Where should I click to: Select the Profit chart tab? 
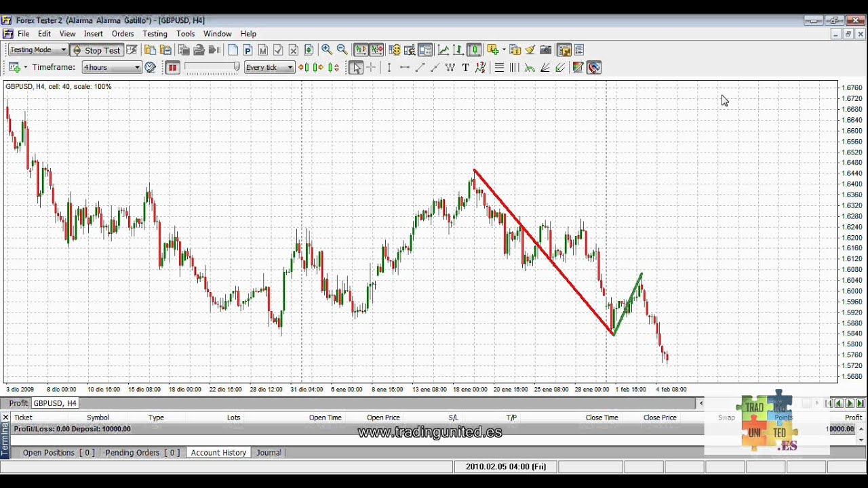(x=18, y=403)
